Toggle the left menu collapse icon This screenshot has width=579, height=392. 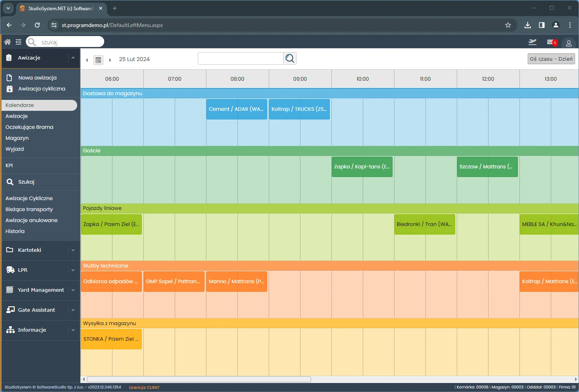pyautogui.click(x=18, y=42)
